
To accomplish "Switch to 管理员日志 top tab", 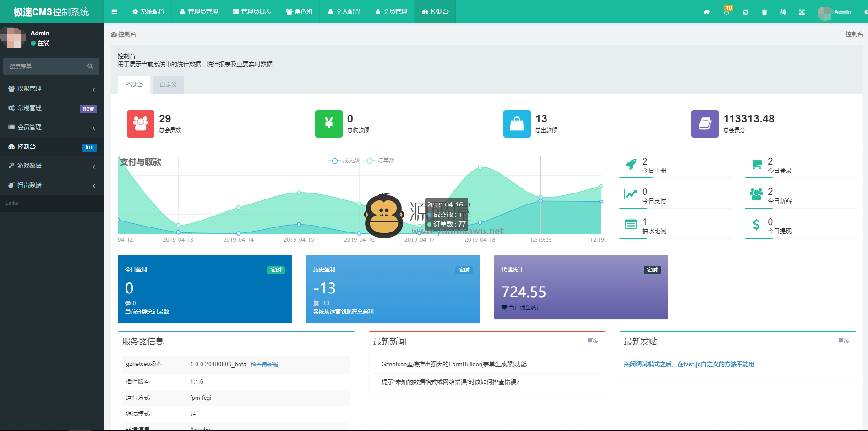I will 252,12.
